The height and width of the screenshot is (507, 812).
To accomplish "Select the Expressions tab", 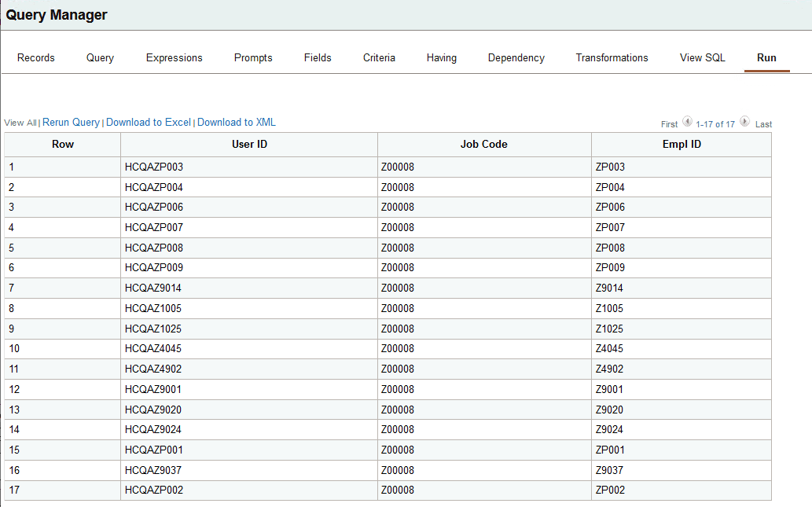I will click(x=174, y=57).
